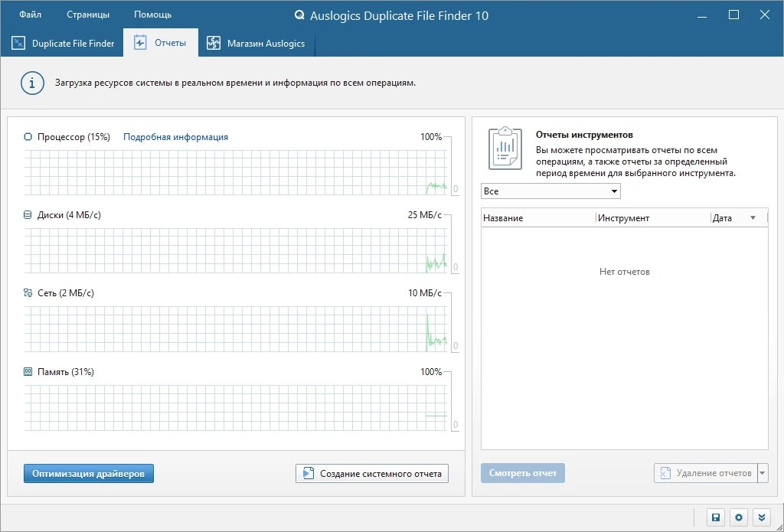Click the processor chip icon

(28, 137)
